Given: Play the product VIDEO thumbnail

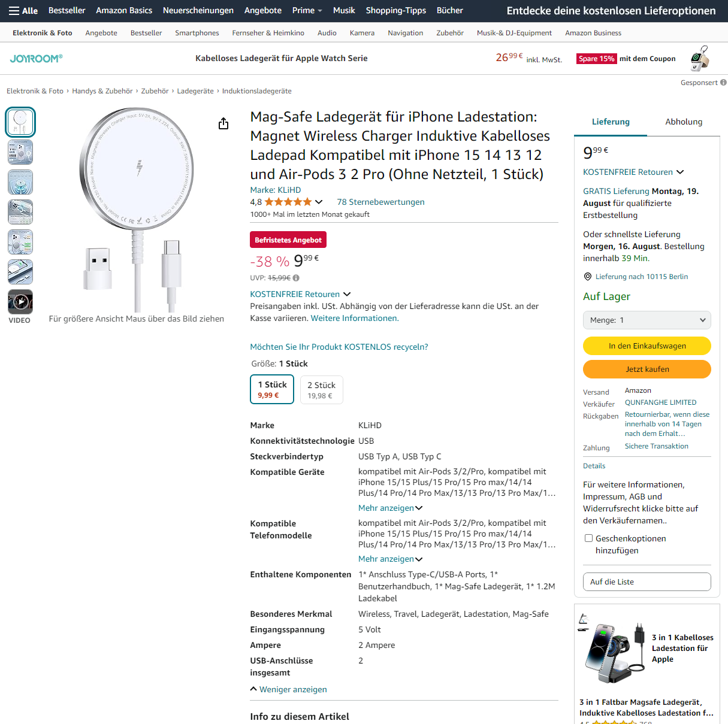Looking at the screenshot, I should [20, 302].
